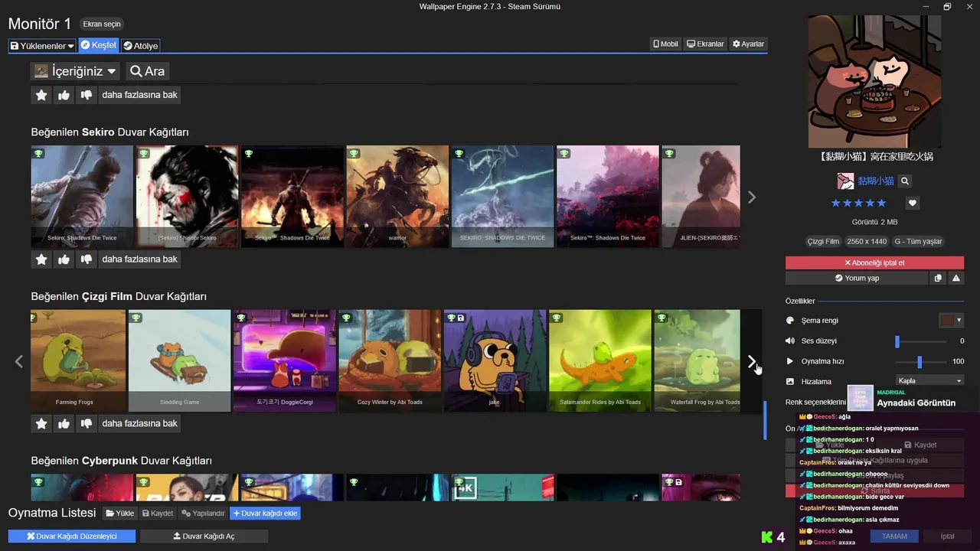Screen dimensions: 980x551
Task: Click the blue Duvar kağıdı ekle button
Action: tap(265, 514)
